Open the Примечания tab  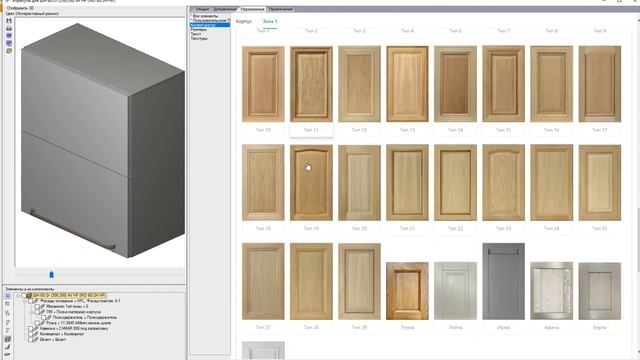point(280,9)
